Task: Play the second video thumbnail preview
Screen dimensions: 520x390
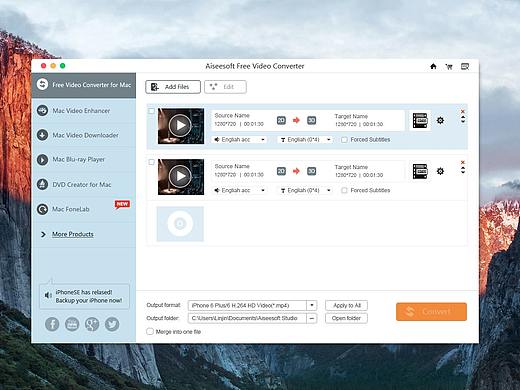Action: 181,176
